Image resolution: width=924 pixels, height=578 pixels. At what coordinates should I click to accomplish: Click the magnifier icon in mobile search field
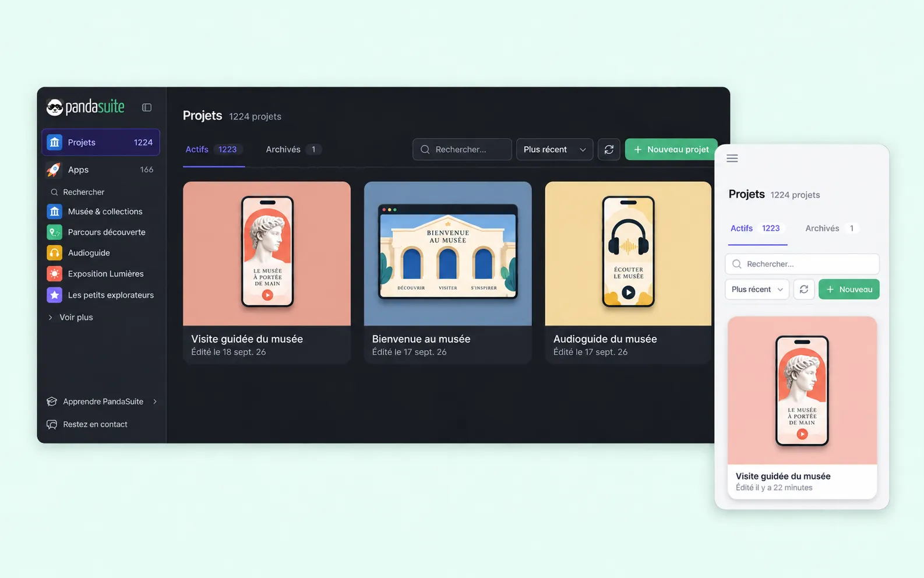click(737, 264)
